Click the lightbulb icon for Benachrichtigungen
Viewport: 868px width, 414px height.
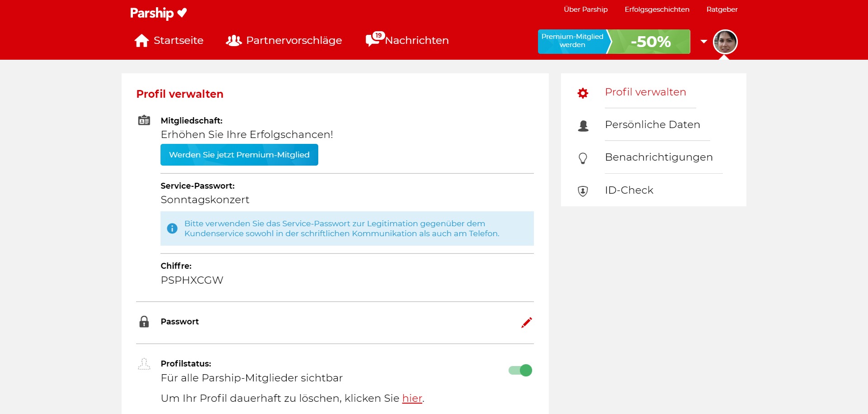(x=583, y=158)
